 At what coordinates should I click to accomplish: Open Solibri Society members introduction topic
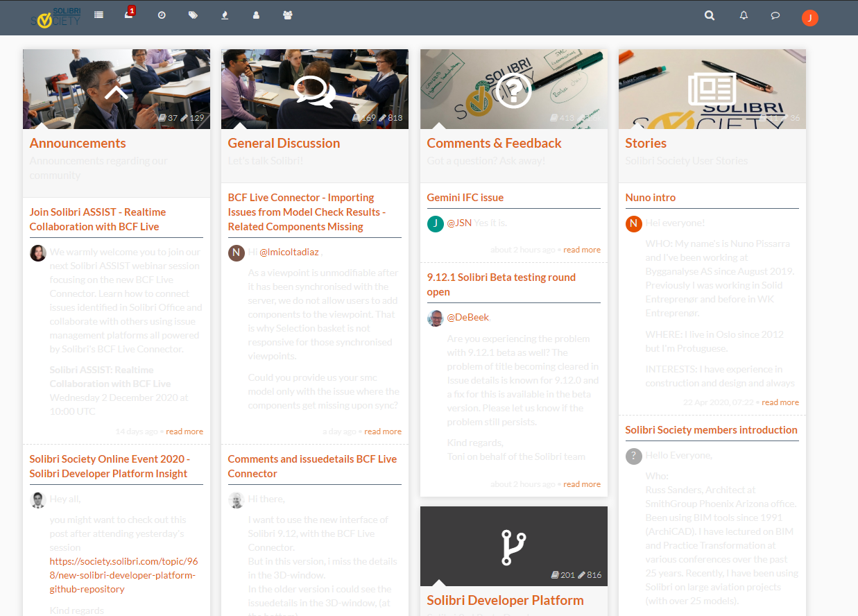[x=712, y=430]
